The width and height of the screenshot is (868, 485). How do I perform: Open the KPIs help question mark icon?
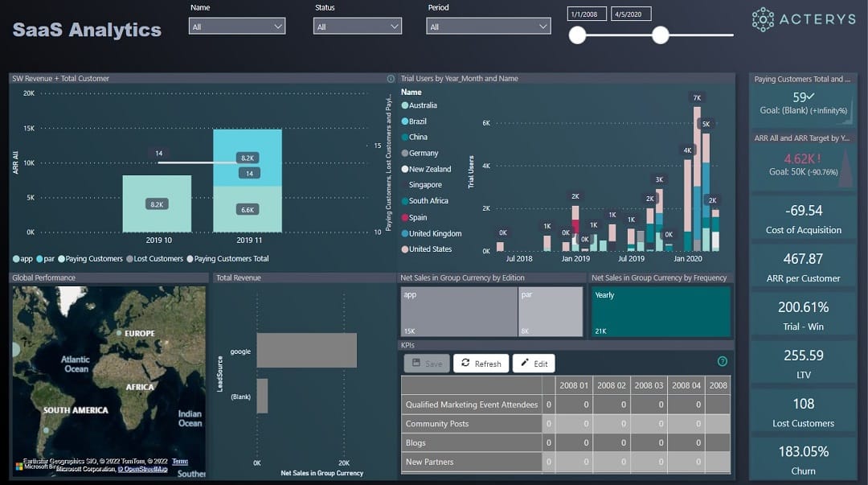coord(722,362)
